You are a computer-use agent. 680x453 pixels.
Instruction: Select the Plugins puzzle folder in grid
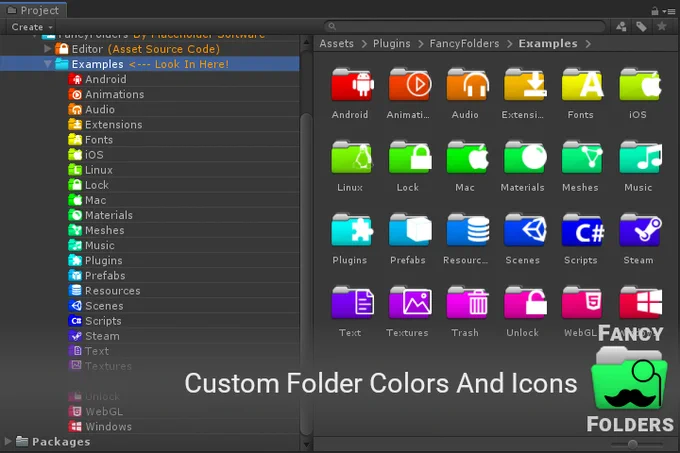(352, 230)
